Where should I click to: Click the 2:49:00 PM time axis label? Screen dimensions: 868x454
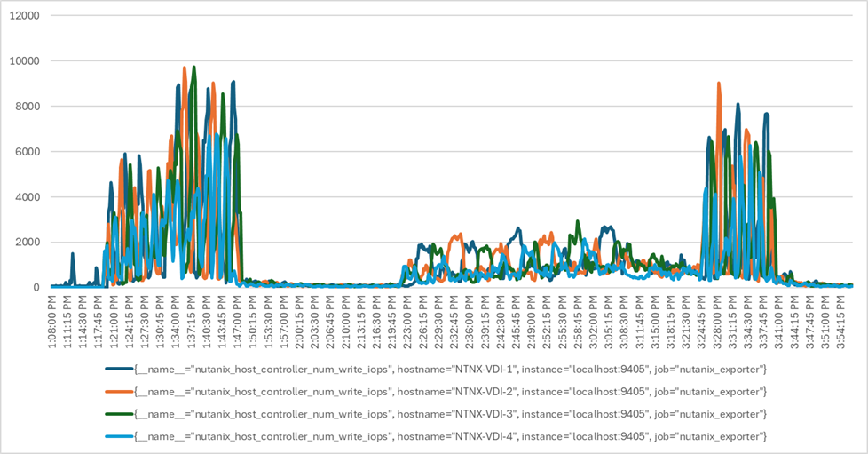(x=532, y=323)
